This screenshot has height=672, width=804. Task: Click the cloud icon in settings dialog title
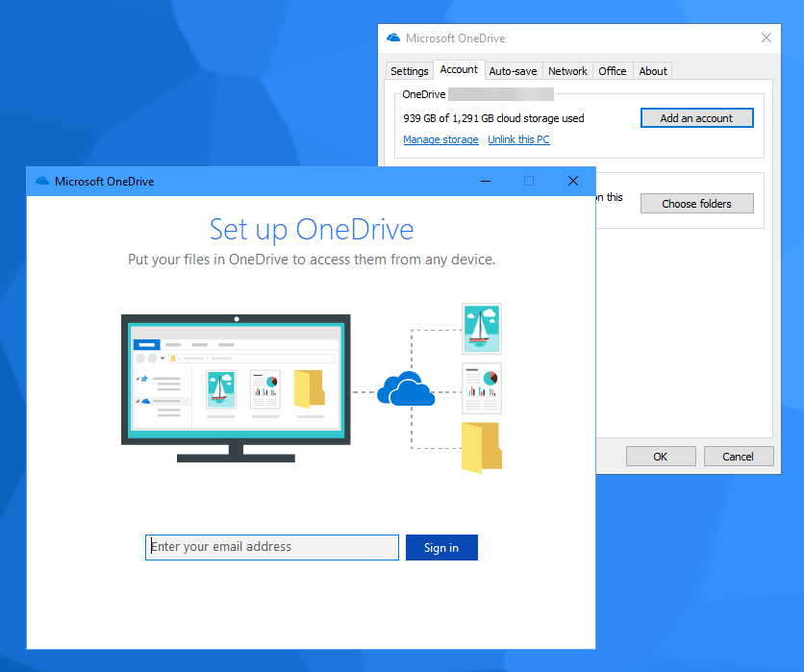(x=393, y=37)
